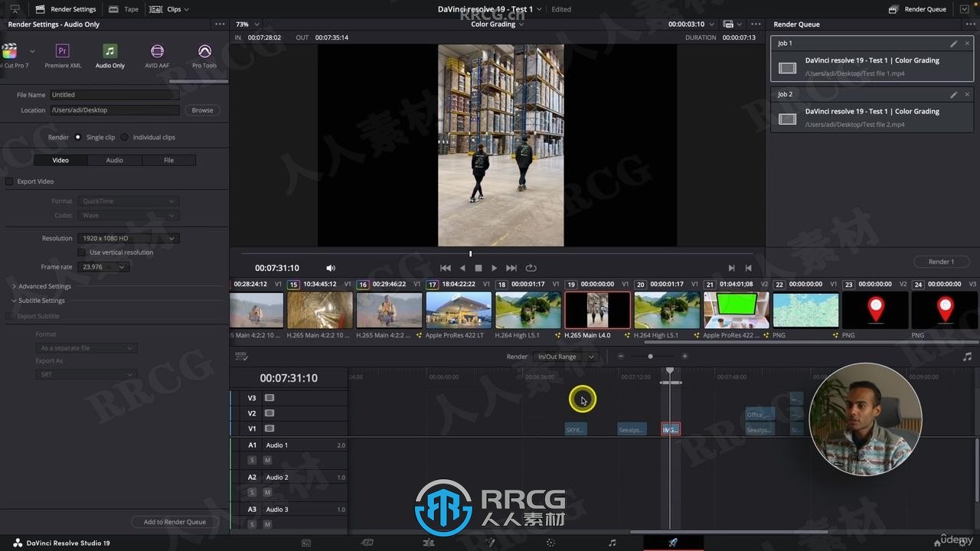Toggle the V3 track film icon
980x551 pixels.
(x=269, y=398)
